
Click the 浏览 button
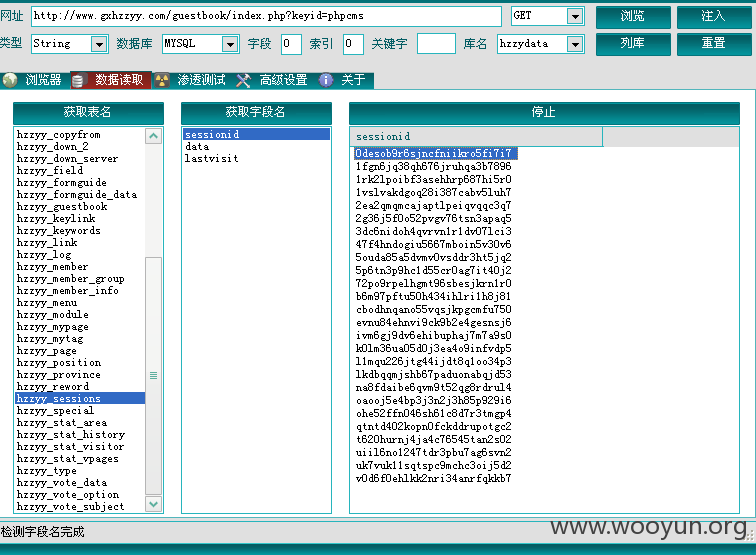click(x=633, y=17)
